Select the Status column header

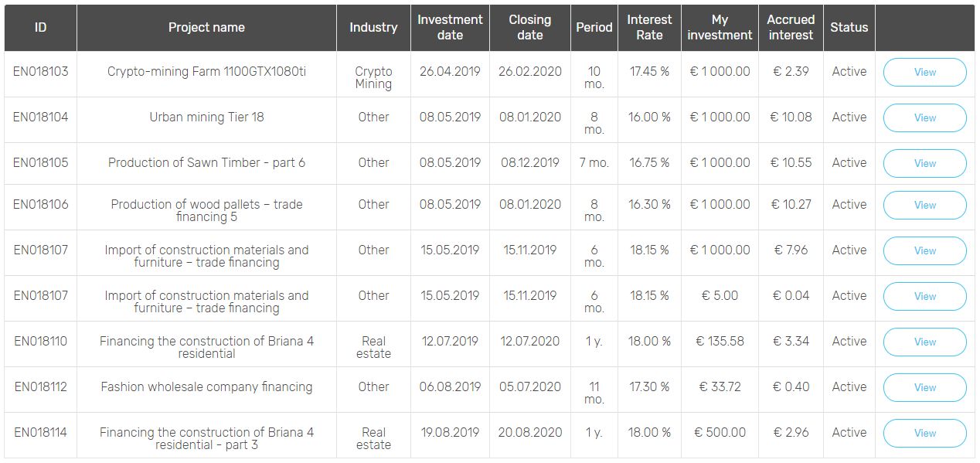click(849, 28)
